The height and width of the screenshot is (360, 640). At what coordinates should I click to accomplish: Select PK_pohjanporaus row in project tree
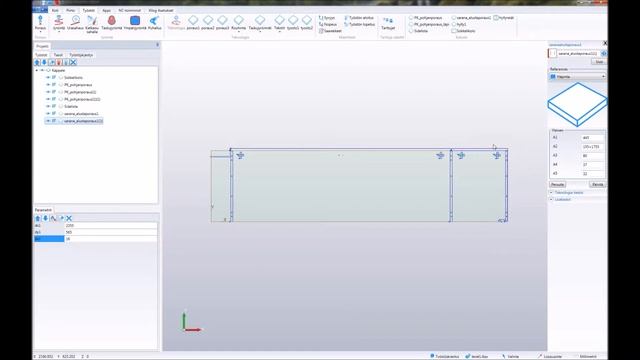click(x=78, y=85)
